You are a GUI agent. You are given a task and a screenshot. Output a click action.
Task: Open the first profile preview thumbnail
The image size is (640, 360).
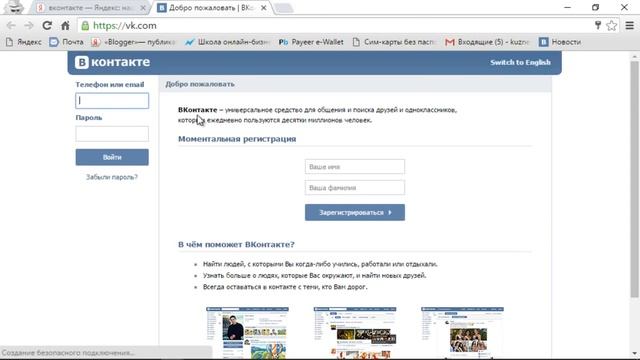point(247,333)
